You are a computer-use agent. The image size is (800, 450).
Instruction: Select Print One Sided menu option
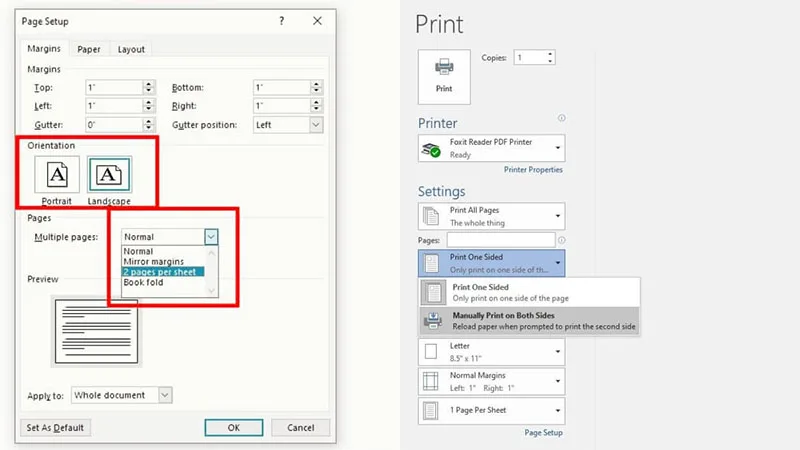[530, 292]
